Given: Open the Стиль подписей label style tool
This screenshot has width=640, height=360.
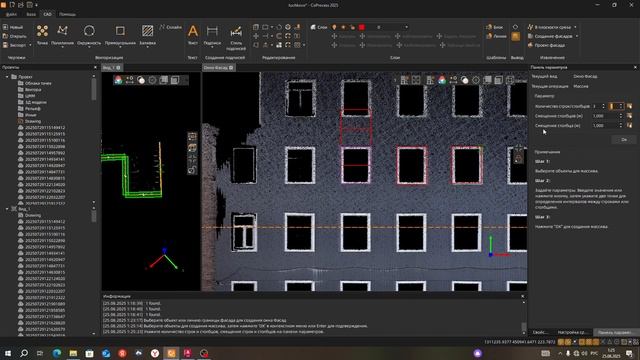Looking at the screenshot, I should click(236, 38).
